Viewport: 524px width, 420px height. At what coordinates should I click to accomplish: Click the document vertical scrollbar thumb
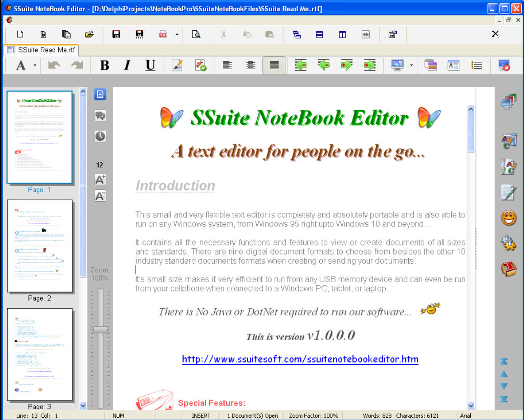coord(471,133)
